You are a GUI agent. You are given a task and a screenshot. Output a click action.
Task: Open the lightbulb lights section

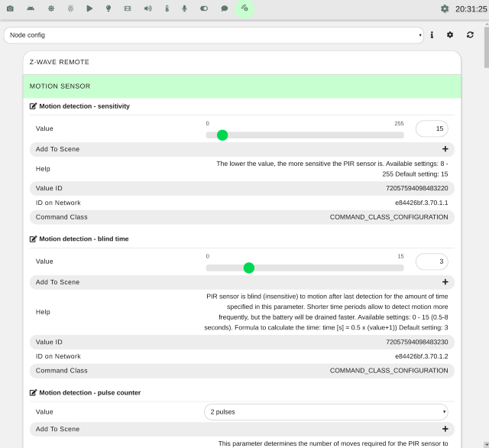tap(108, 8)
